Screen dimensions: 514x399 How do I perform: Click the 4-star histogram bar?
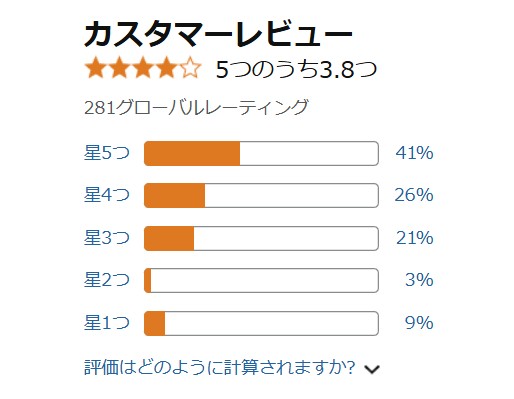[261, 195]
